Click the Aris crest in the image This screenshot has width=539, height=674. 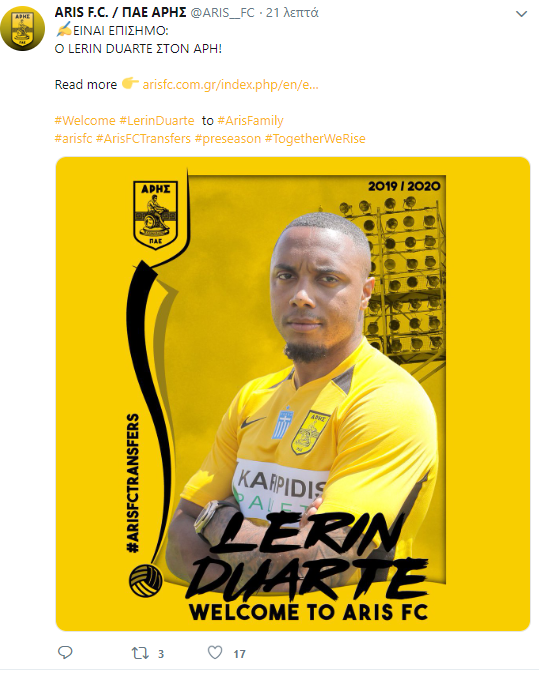155,214
